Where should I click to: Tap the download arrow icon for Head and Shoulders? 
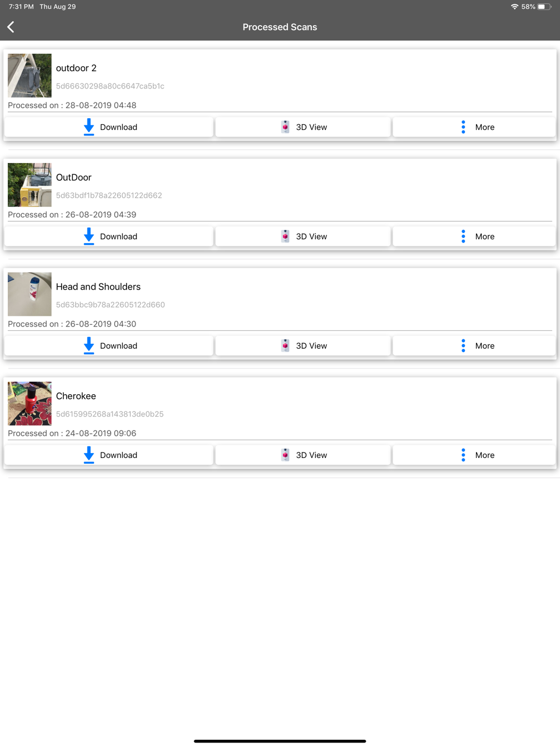[88, 346]
